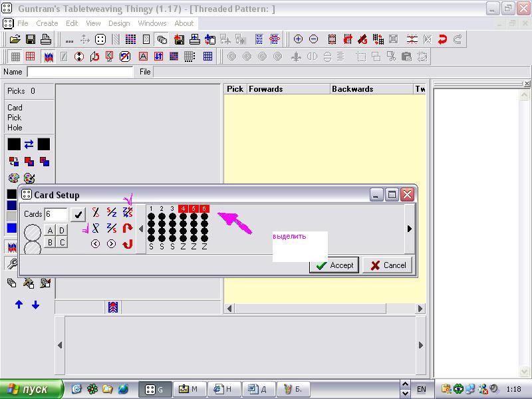
Task: Click taskbar tray expand up arrow
Action: (405, 384)
